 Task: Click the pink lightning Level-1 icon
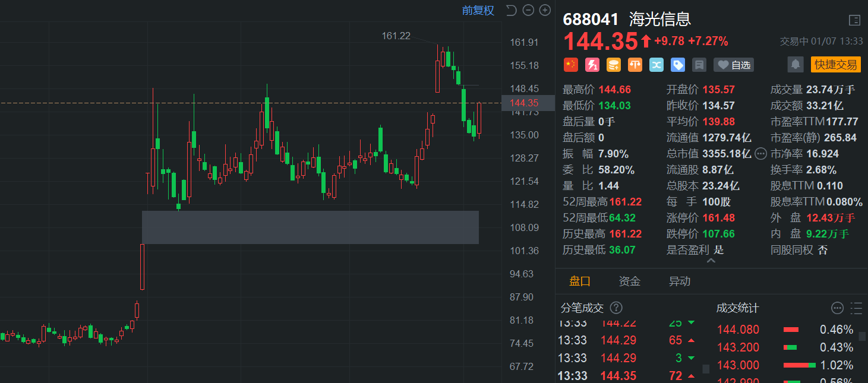click(592, 65)
